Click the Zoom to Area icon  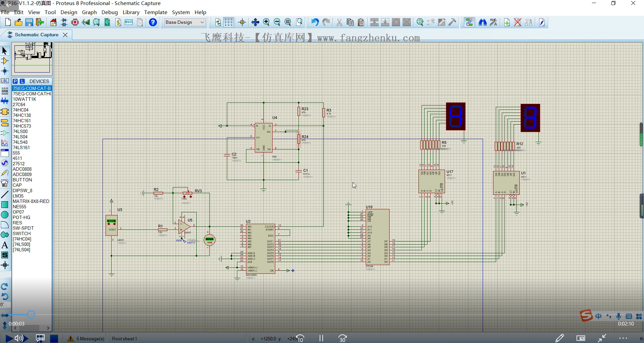[x=299, y=23]
